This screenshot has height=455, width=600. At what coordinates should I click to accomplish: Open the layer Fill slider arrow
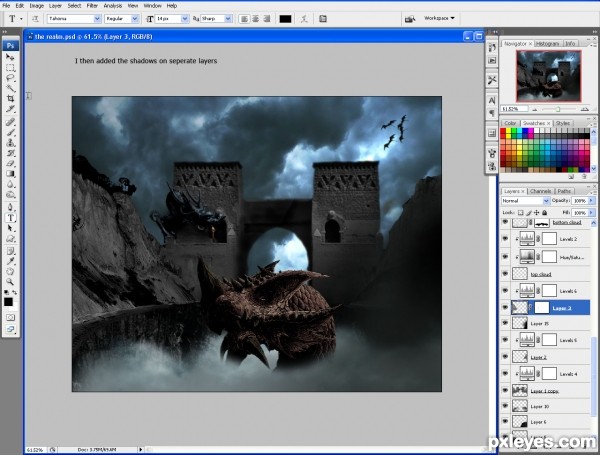coord(592,212)
